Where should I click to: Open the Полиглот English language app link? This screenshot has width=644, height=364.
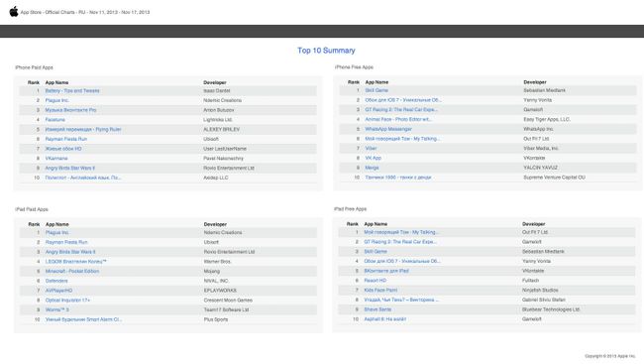coord(83,178)
